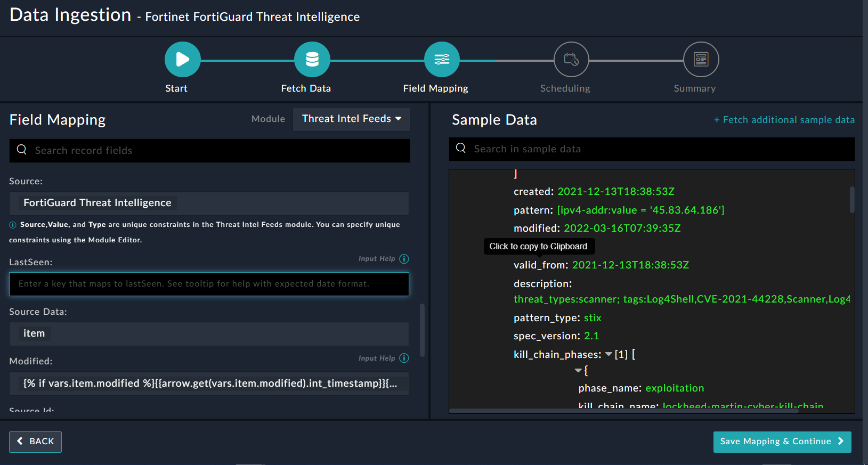Viewport: 868px width, 465px height.
Task: Collapse the object under kill_chain_phases
Action: click(578, 370)
